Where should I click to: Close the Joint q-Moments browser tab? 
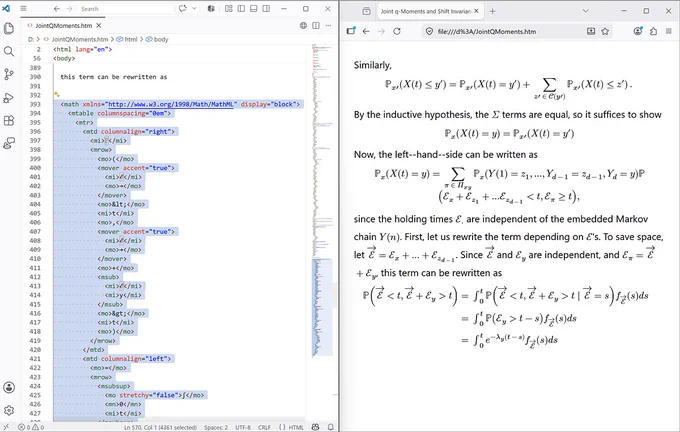click(476, 11)
